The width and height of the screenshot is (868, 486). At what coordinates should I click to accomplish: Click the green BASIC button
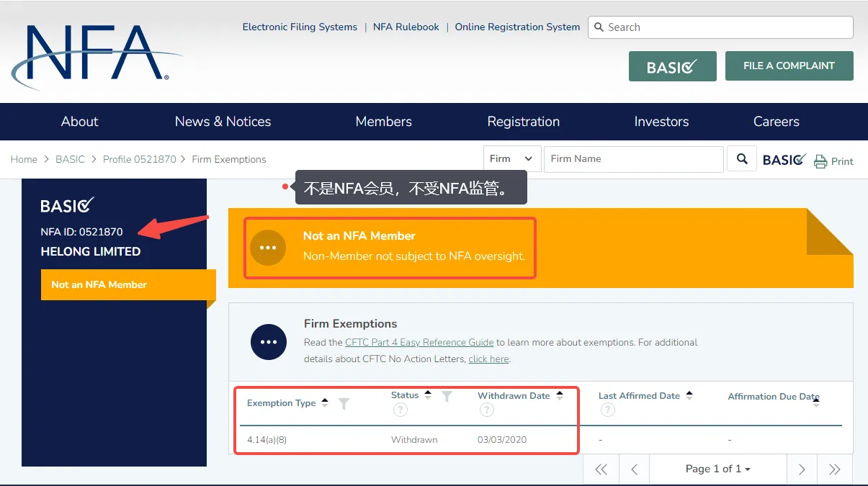point(673,66)
